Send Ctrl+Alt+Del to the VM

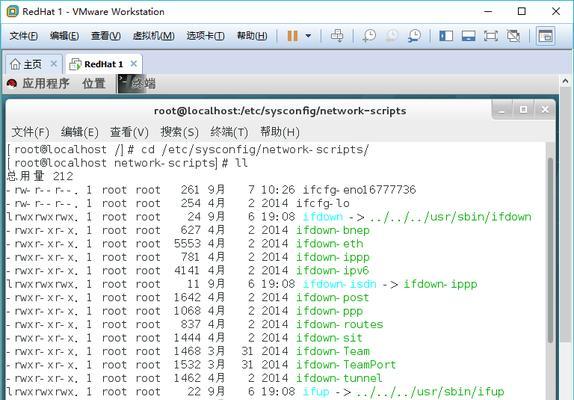[x=337, y=36]
